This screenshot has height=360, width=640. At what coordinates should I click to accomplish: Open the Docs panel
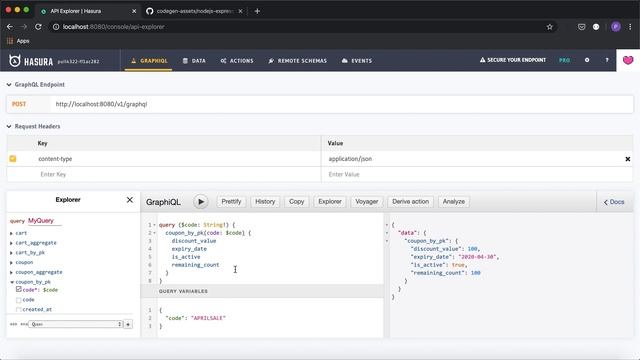pos(614,202)
